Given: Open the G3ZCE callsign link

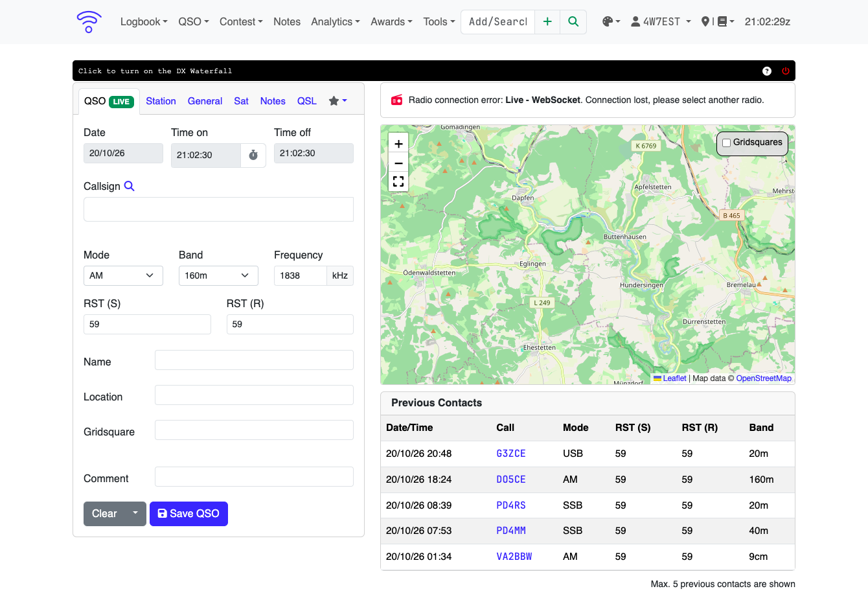Looking at the screenshot, I should click(511, 454).
